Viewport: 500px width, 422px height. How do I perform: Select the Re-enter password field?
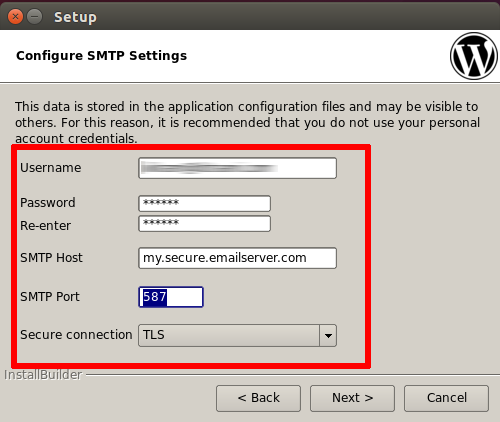pyautogui.click(x=204, y=223)
